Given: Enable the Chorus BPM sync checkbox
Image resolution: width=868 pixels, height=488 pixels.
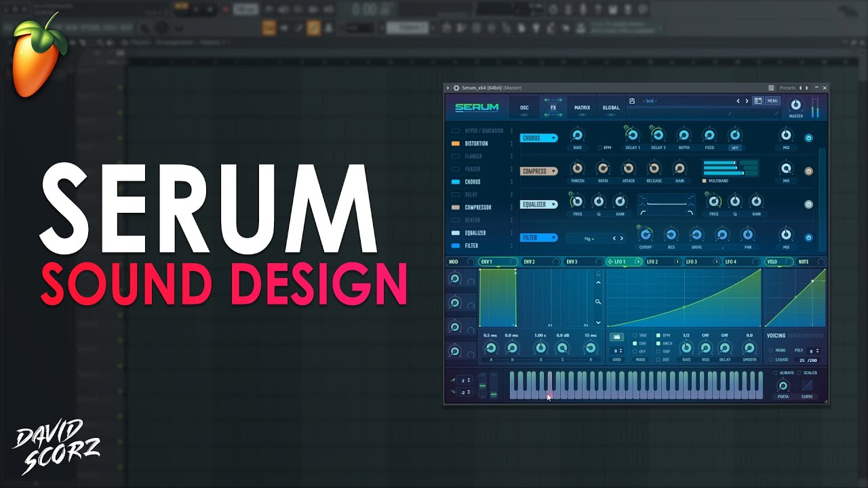Looking at the screenshot, I should coord(599,147).
